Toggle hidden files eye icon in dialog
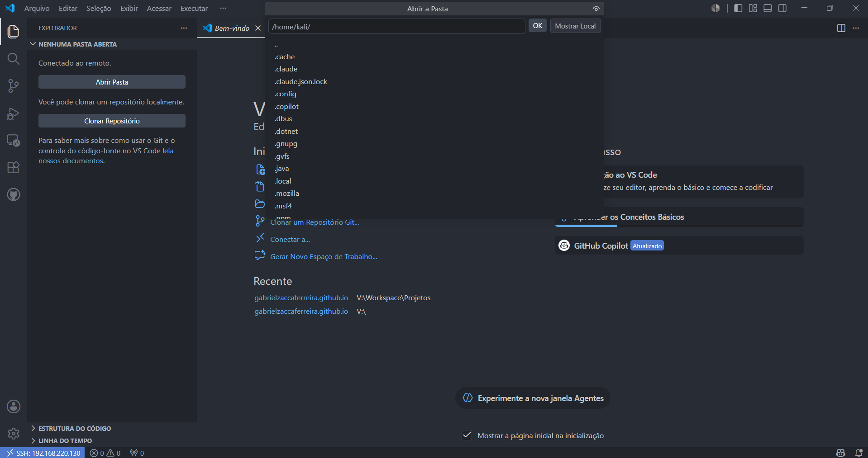 [596, 9]
